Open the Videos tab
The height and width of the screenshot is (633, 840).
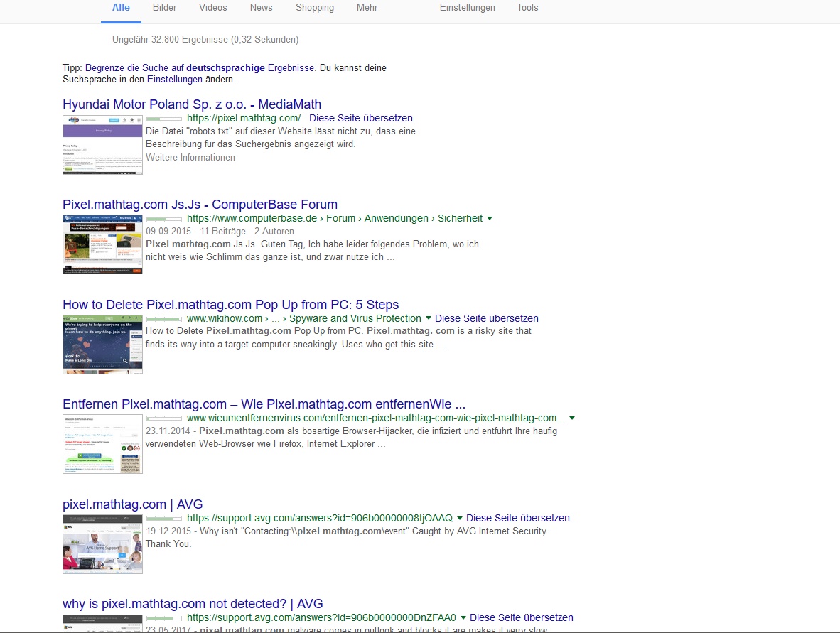tap(212, 8)
